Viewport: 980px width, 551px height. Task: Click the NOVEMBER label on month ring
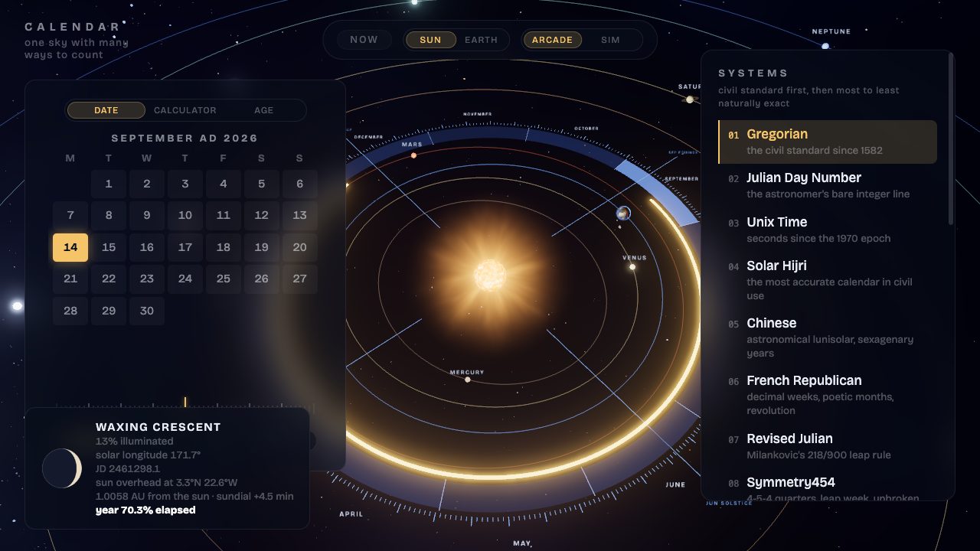click(477, 114)
